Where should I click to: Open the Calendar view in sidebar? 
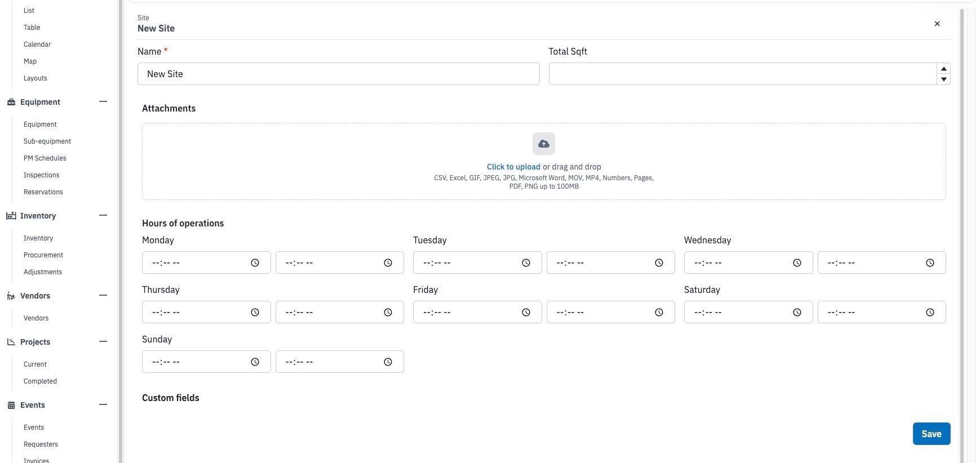click(x=37, y=44)
